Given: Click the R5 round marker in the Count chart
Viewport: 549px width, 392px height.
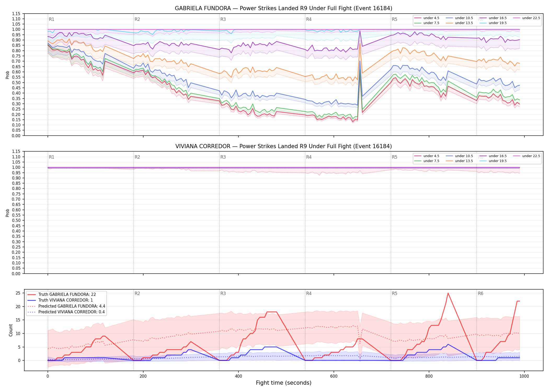Looking at the screenshot, I should coord(394,293).
